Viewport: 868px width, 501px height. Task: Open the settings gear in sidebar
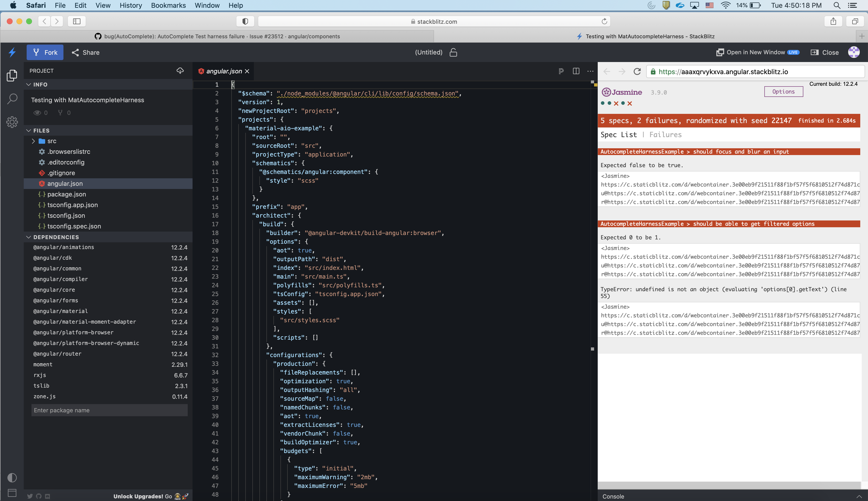12,122
